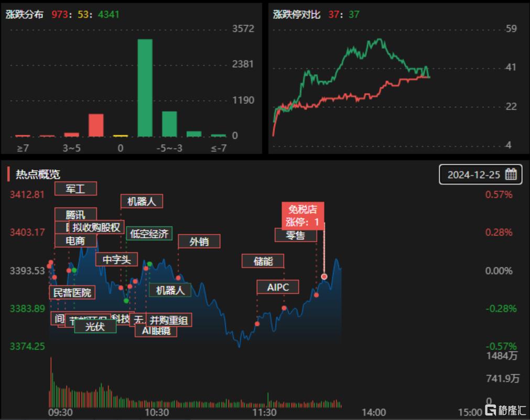Click the highlighted 免税店 marker dot on index line
This screenshot has width=530, height=420.
coord(324,276)
